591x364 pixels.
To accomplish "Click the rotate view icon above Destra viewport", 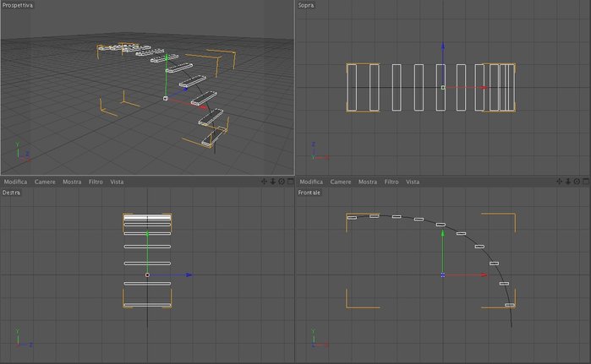I will [x=282, y=182].
